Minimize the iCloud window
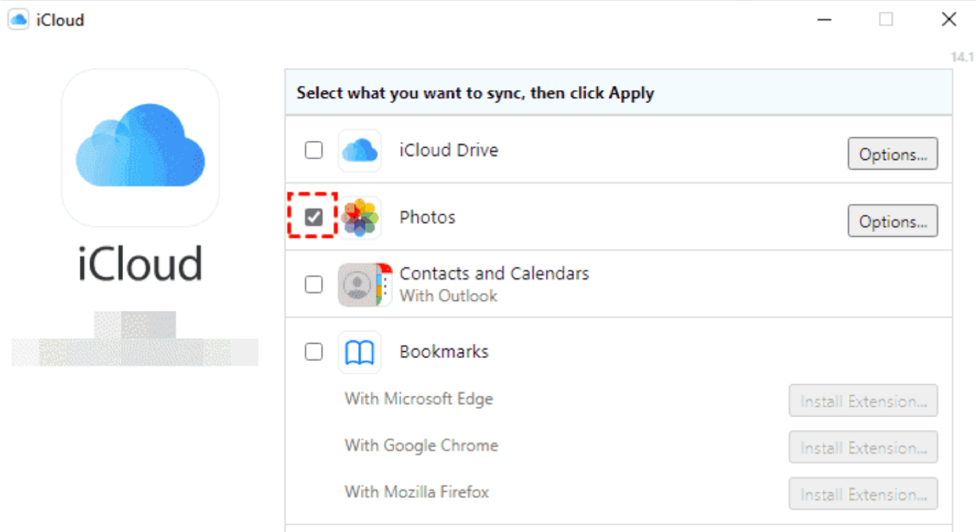 click(x=824, y=20)
